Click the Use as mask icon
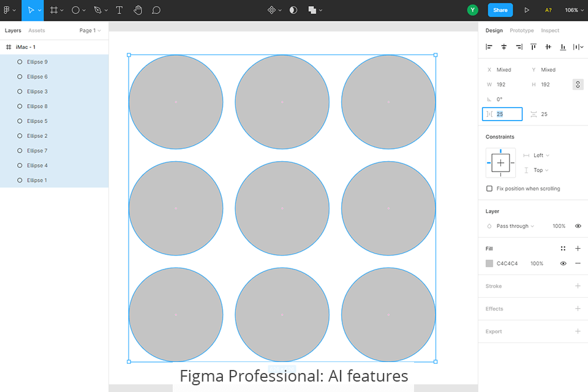 click(x=293, y=10)
